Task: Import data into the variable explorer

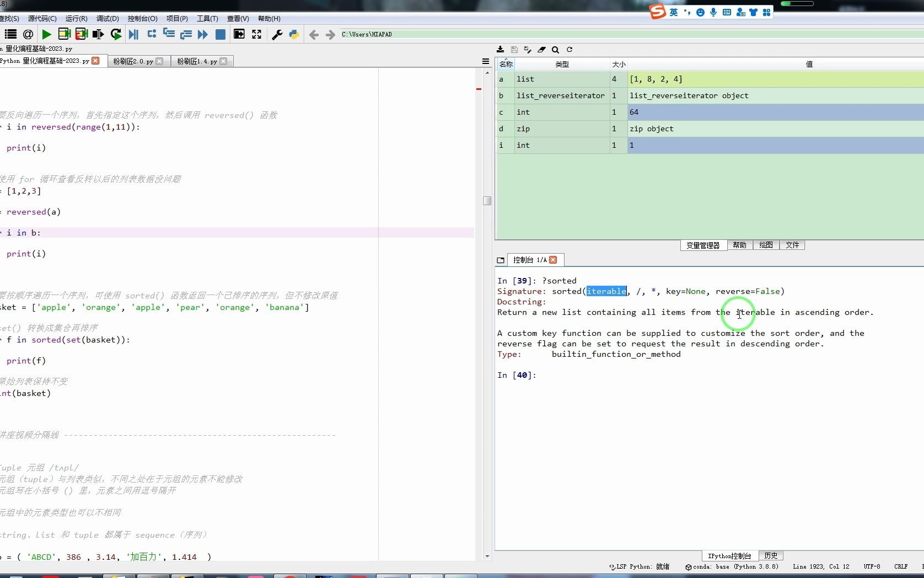Action: 500,50
